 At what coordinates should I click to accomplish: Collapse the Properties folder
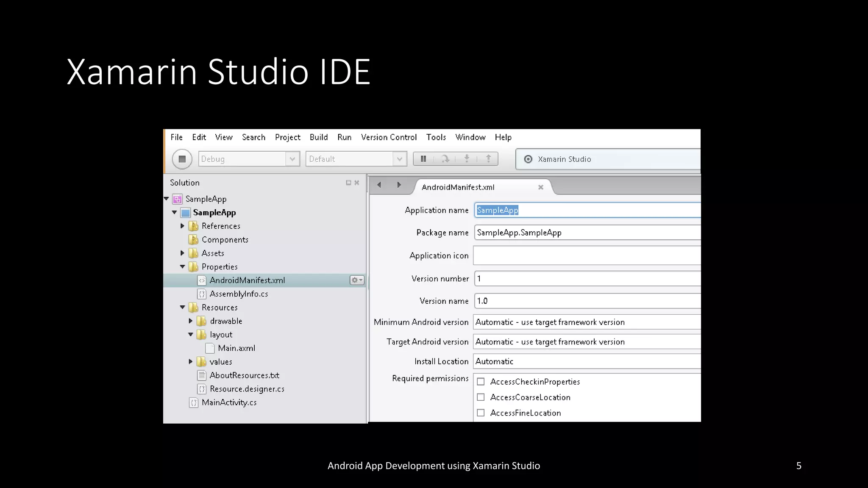click(x=183, y=266)
